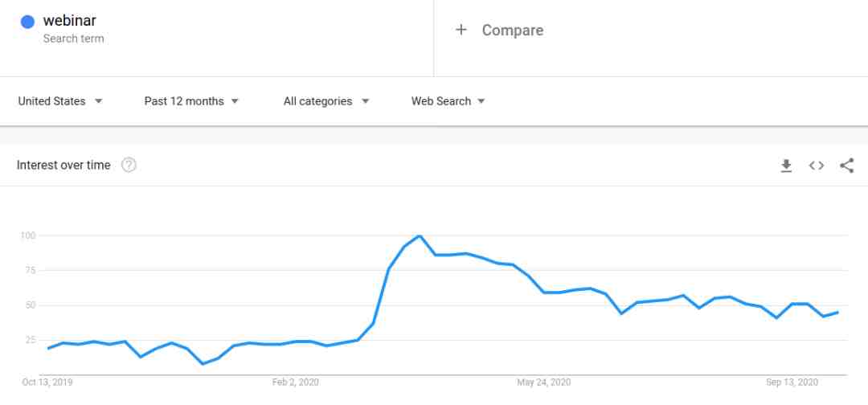
Task: Click the blue webinar color dot
Action: [27, 22]
